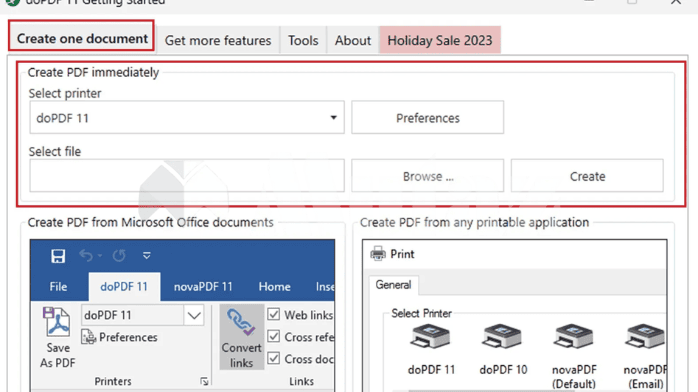Click the Create button

pyautogui.click(x=587, y=176)
